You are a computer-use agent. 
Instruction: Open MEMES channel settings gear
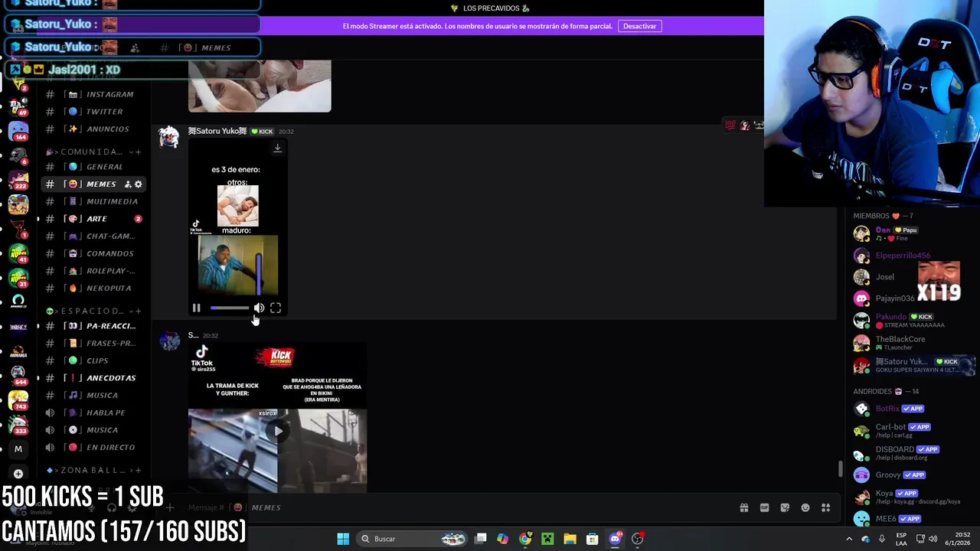point(139,184)
